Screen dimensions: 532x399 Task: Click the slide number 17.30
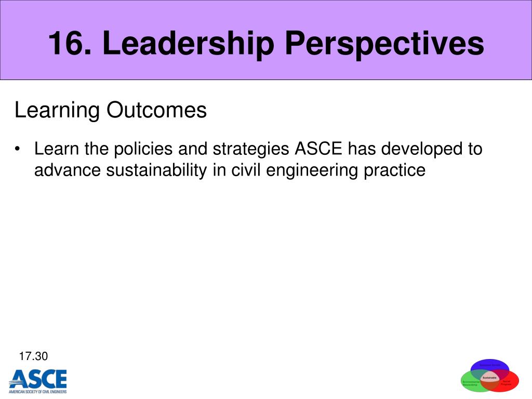(x=33, y=356)
